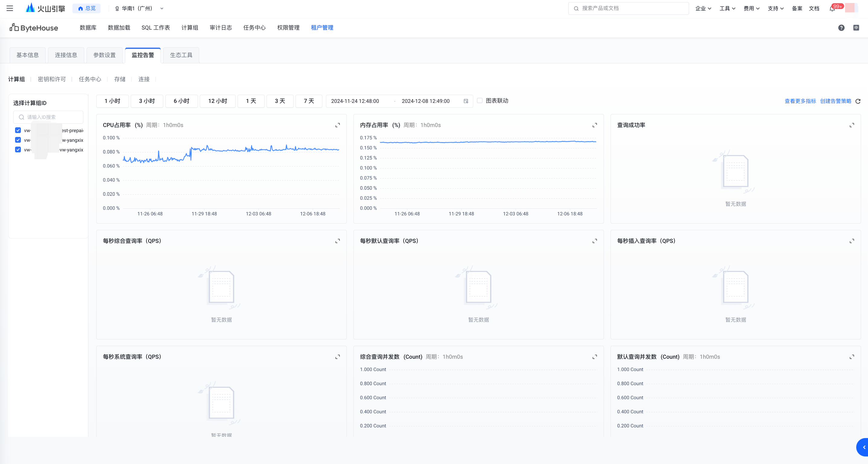Open the 华南1 (广州) region dropdown

tap(139, 8)
